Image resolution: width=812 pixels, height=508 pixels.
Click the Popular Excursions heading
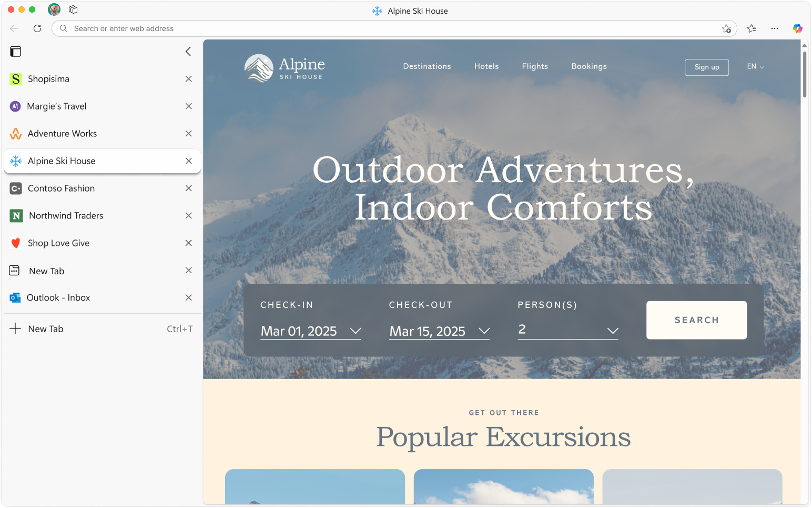click(x=504, y=437)
